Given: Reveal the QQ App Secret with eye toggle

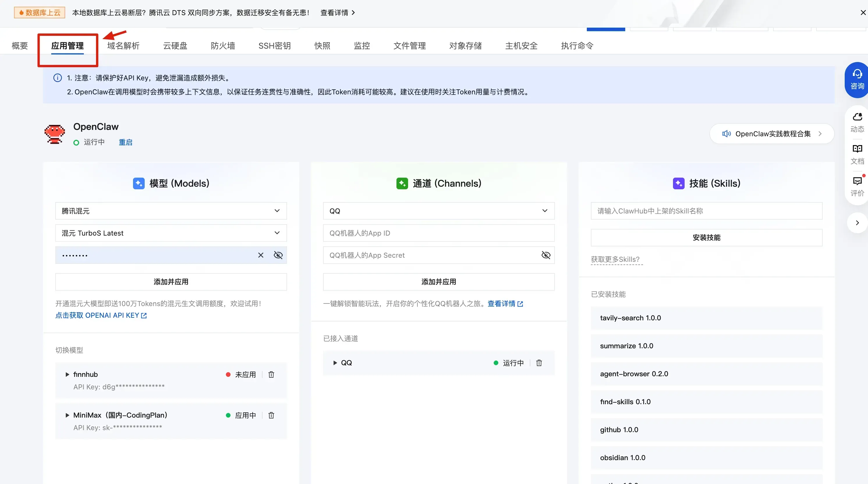Looking at the screenshot, I should tap(546, 255).
